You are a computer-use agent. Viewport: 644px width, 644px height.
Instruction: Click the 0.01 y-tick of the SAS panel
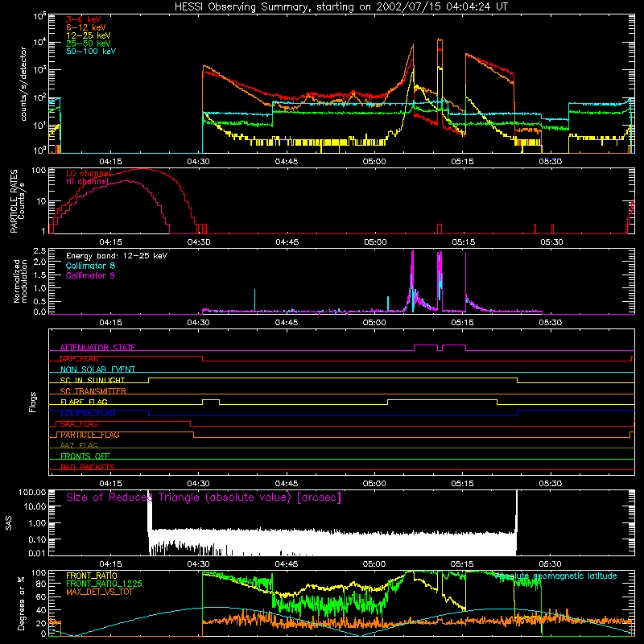(x=37, y=553)
